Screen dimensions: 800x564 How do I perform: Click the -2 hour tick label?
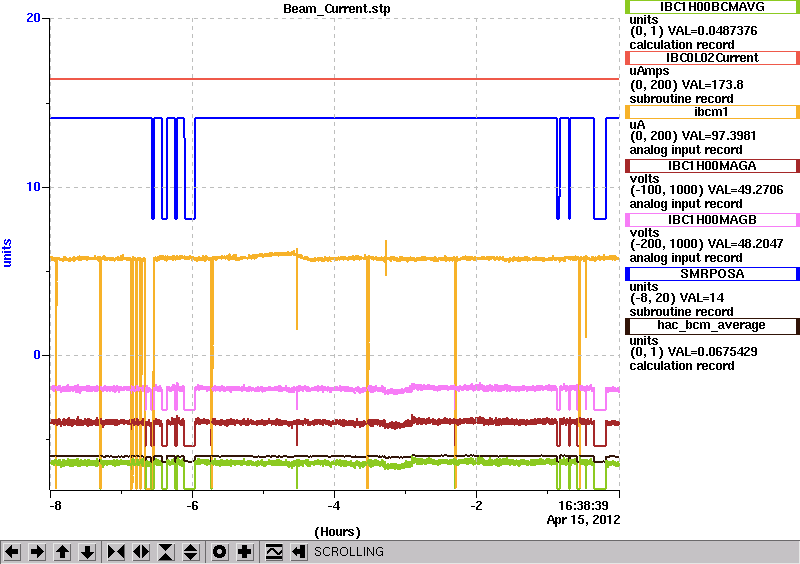pyautogui.click(x=476, y=506)
